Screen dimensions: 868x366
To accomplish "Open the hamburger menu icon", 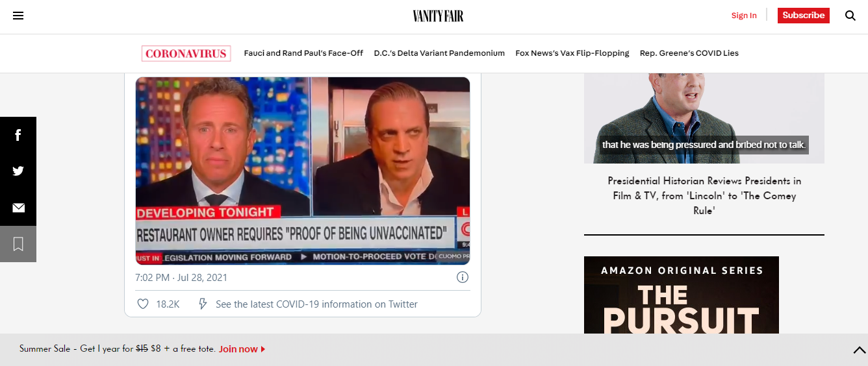I will pyautogui.click(x=18, y=16).
